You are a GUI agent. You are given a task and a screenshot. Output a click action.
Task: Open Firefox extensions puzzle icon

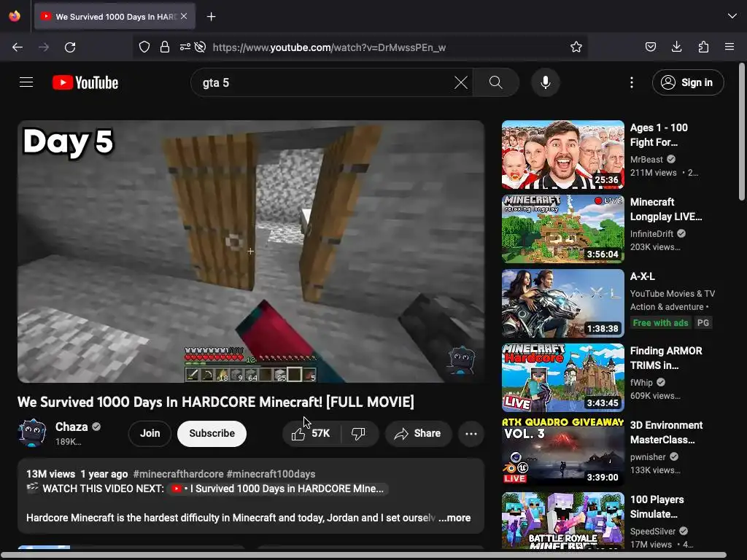pyautogui.click(x=703, y=47)
